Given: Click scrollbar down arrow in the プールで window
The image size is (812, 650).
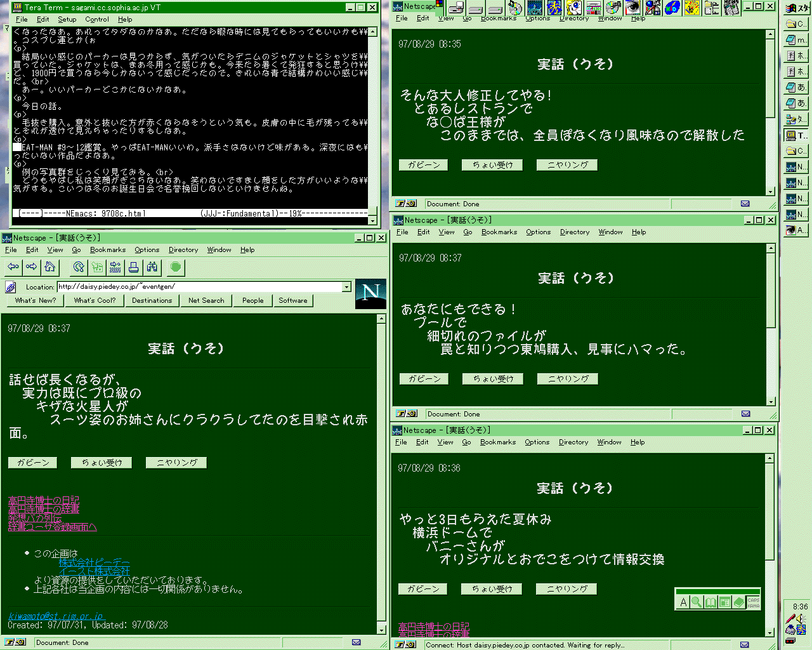Looking at the screenshot, I should (771, 402).
